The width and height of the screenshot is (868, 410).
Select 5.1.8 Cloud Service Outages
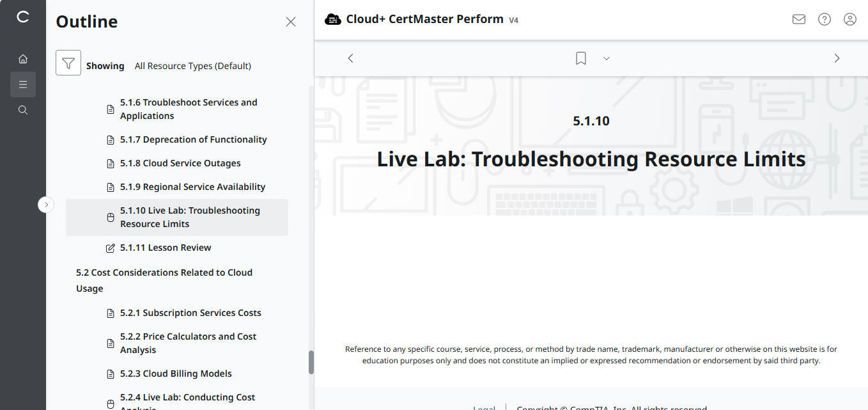tap(180, 162)
